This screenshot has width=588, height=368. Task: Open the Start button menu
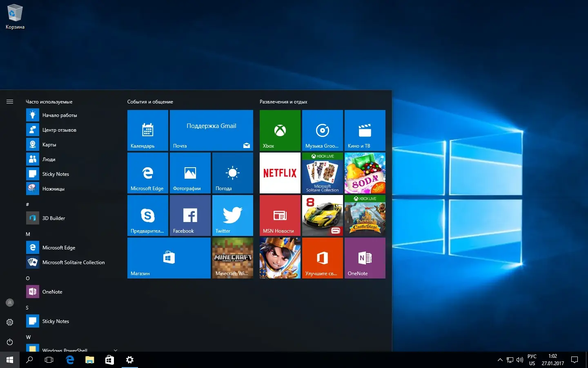[10, 360]
